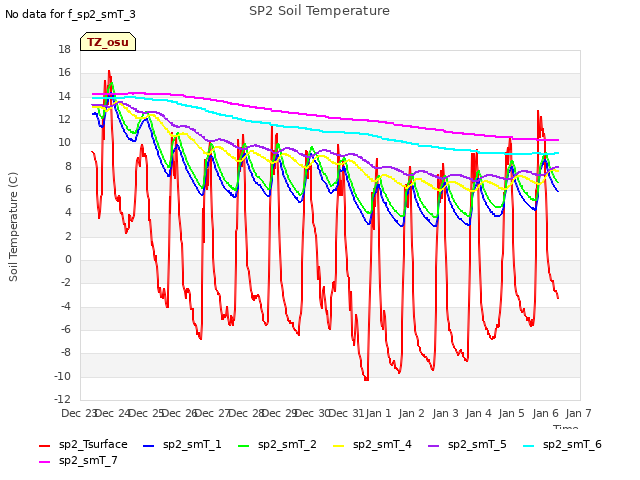Click the blue sp2_smT_1 legend swatch
Viewport: 640px width, 480px height.
click(149, 445)
